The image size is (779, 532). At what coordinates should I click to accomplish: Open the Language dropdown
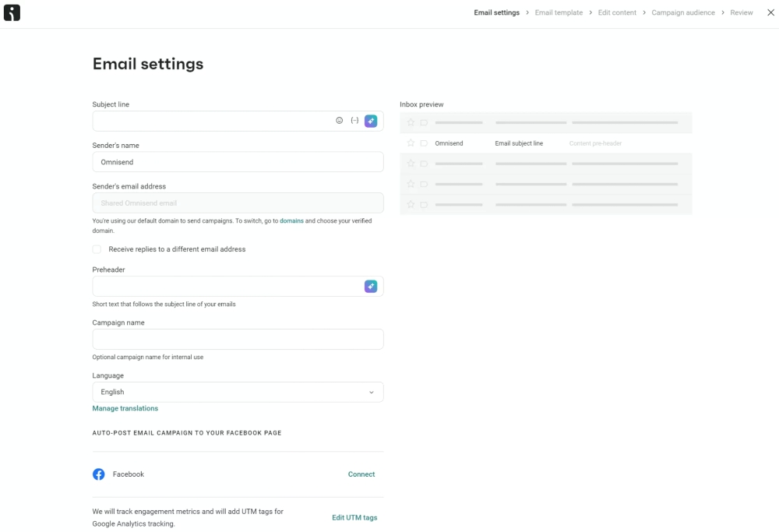coord(238,392)
